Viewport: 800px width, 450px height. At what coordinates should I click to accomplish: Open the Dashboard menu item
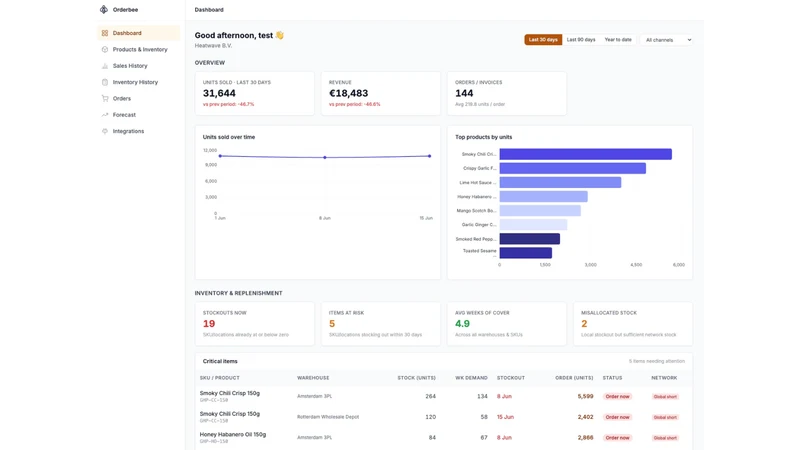coord(138,33)
